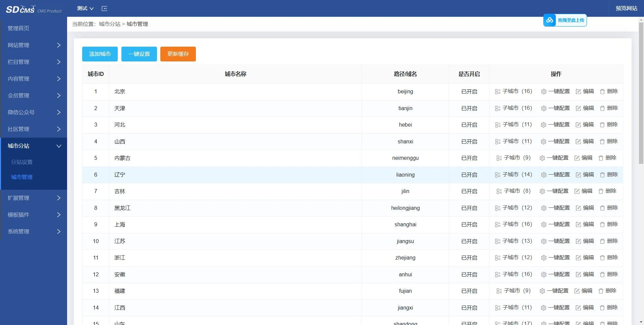Viewport: 644px width, 325px height.
Task: Click the page vertical scrollbar thumb
Action: coord(641,93)
